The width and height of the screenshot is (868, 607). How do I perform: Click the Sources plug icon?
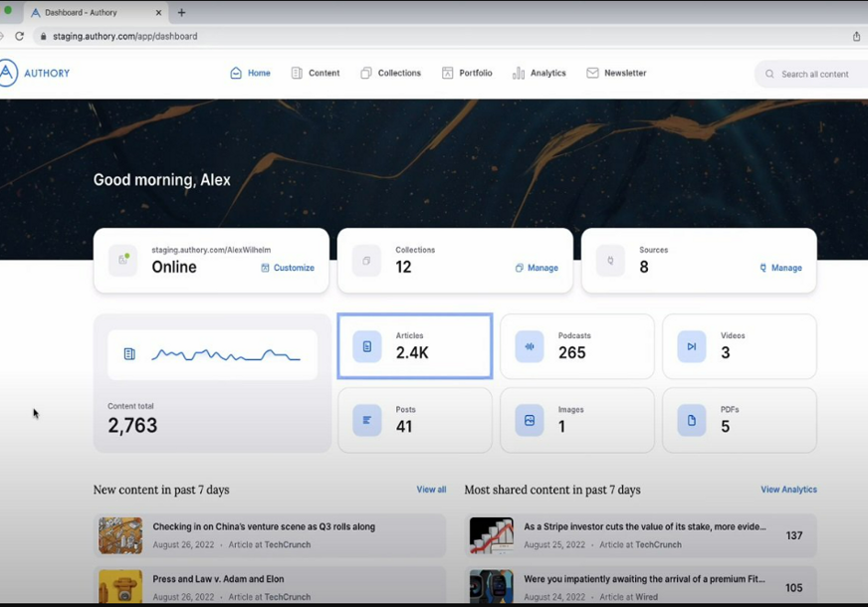pos(610,261)
